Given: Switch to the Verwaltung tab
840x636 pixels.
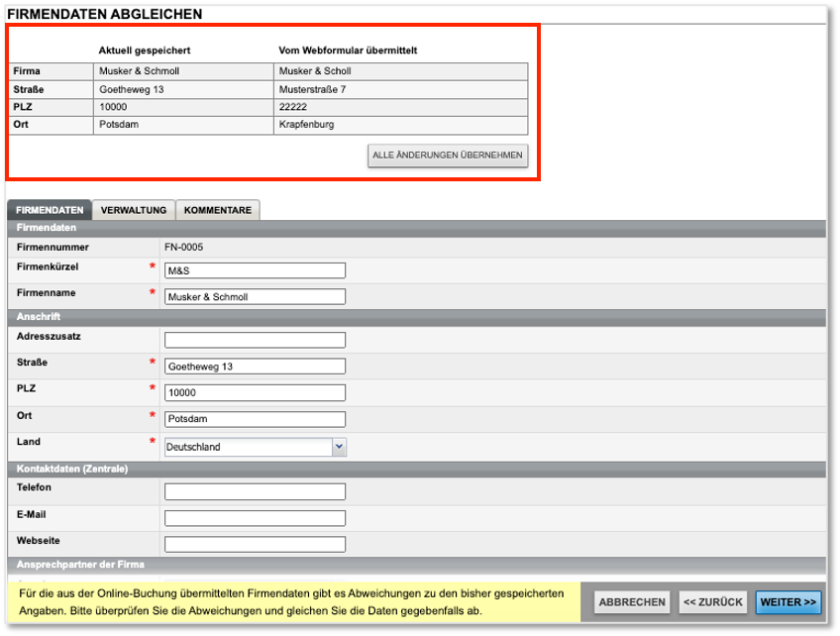Looking at the screenshot, I should click(x=134, y=210).
